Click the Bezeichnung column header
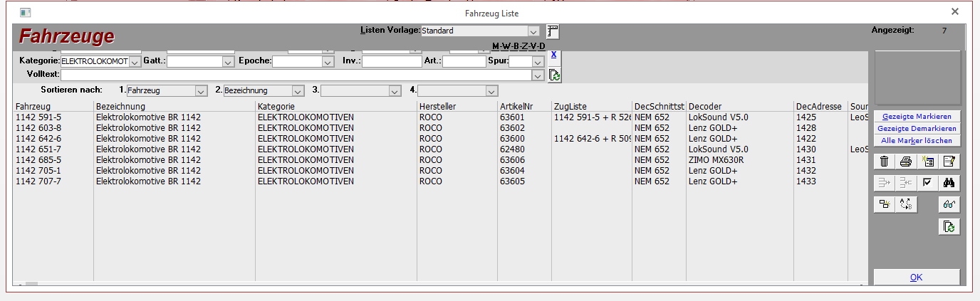Screen dimensions: 980x301 [x=174, y=106]
